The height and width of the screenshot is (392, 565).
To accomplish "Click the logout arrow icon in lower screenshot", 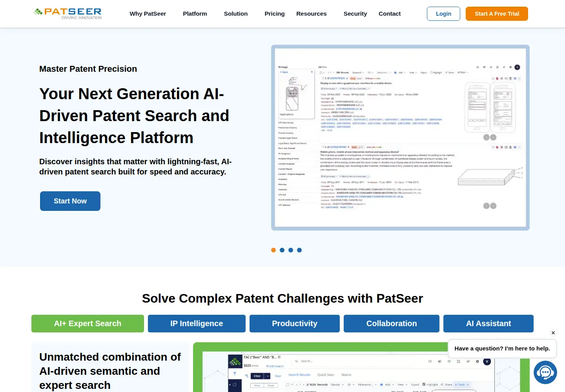I will [x=430, y=361].
